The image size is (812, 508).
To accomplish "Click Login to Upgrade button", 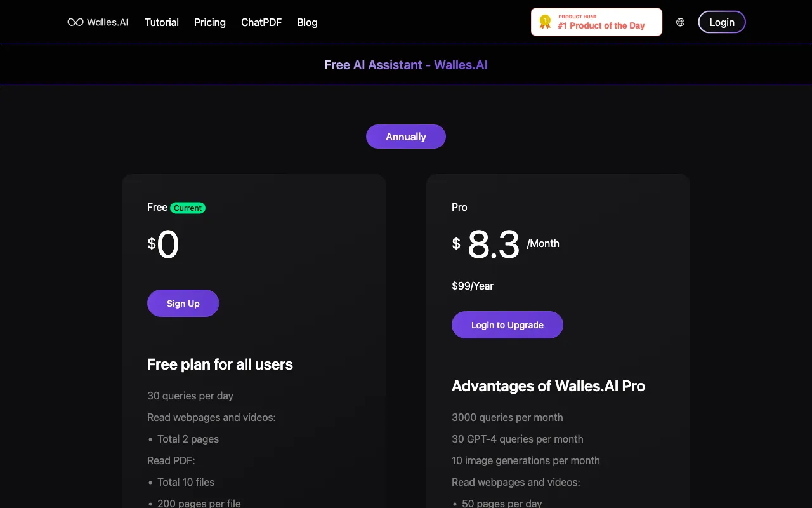I will [507, 325].
